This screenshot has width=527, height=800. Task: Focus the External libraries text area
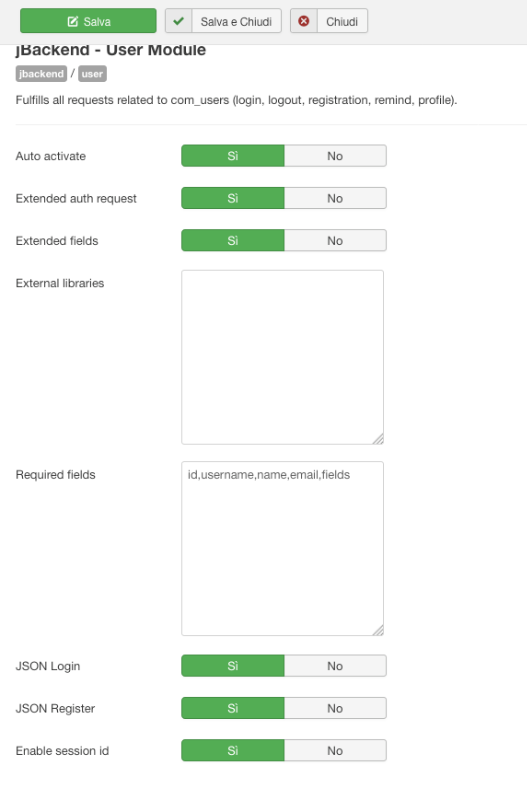(283, 357)
